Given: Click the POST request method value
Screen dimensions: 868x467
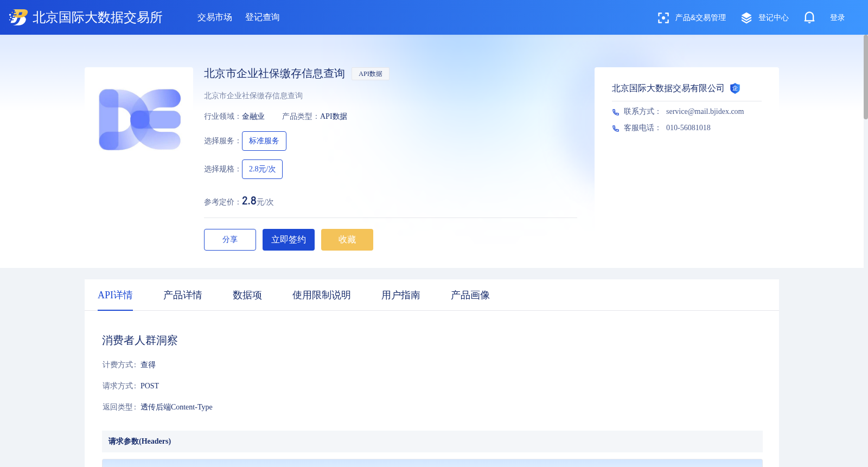Looking at the screenshot, I should pos(150,386).
